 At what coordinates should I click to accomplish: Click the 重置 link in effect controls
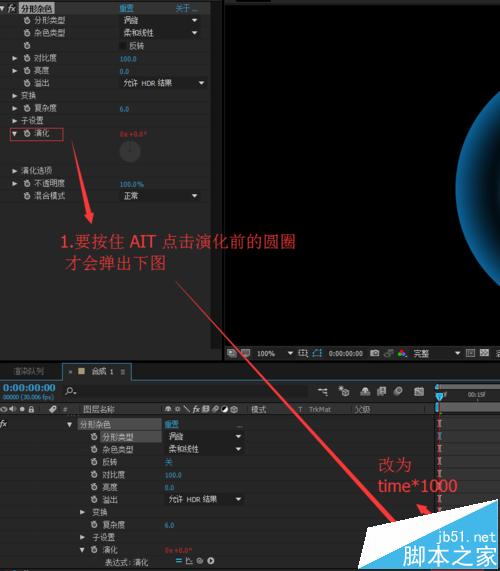point(127,8)
